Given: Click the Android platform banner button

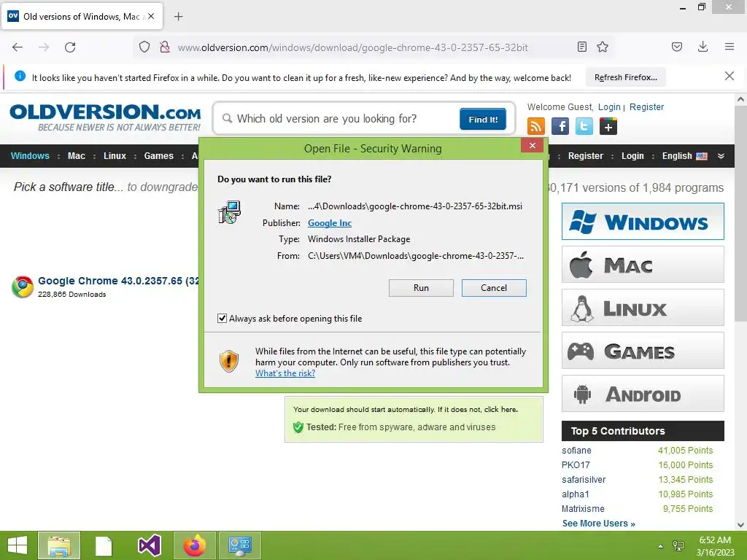Looking at the screenshot, I should click(x=643, y=393).
